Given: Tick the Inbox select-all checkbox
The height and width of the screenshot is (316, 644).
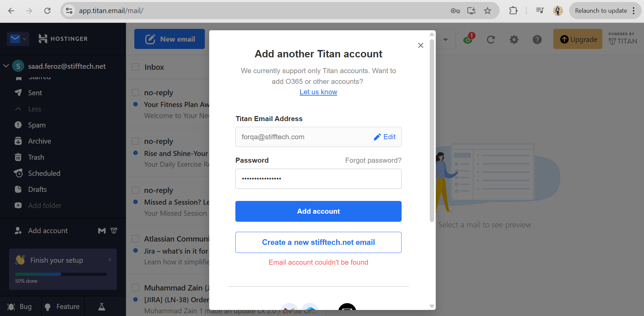Looking at the screenshot, I should click(x=136, y=67).
